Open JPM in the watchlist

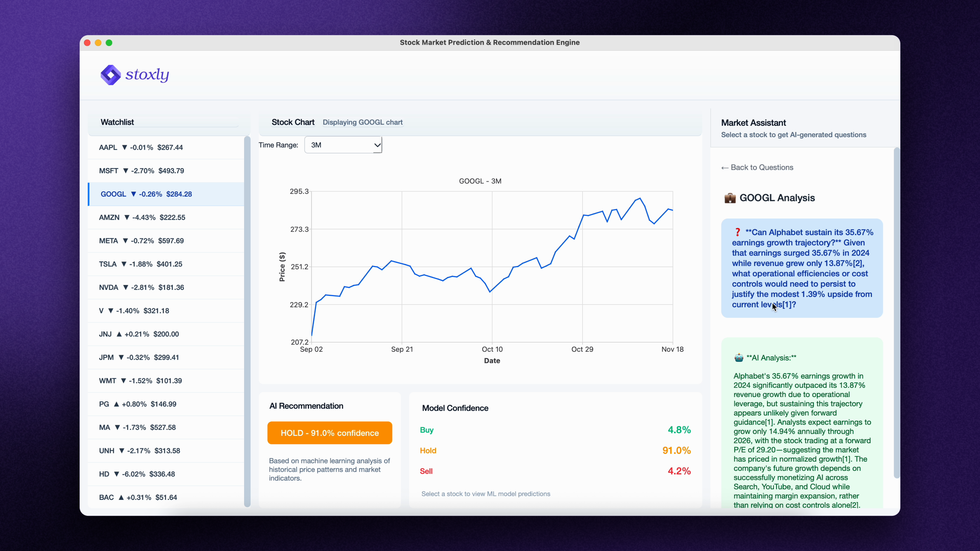tap(166, 358)
